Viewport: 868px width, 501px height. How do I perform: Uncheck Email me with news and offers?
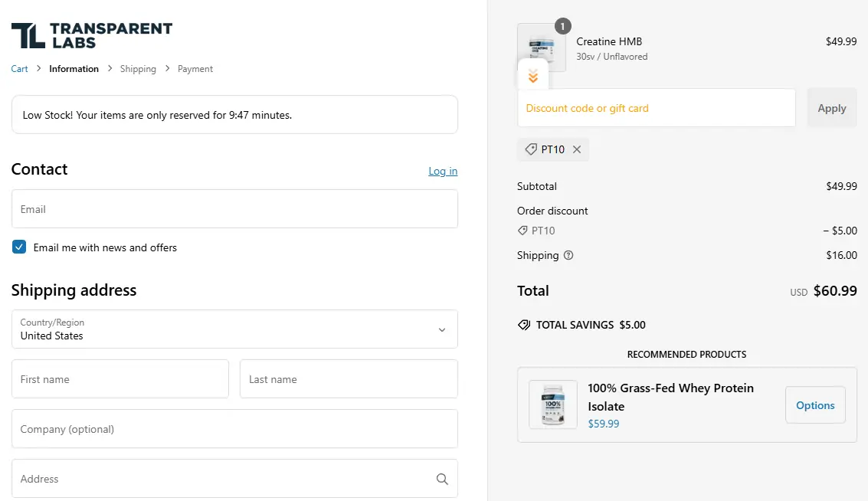coord(19,247)
